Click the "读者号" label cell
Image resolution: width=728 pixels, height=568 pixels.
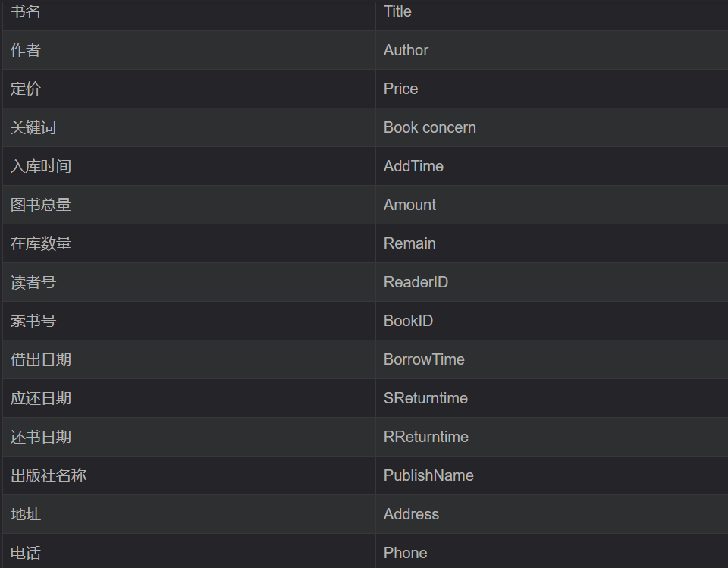click(33, 283)
